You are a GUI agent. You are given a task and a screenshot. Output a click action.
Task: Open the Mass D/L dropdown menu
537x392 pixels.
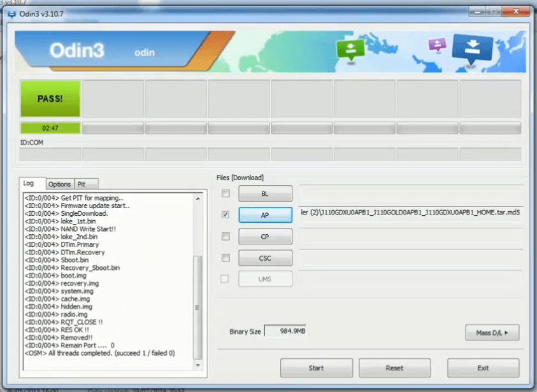(492, 332)
